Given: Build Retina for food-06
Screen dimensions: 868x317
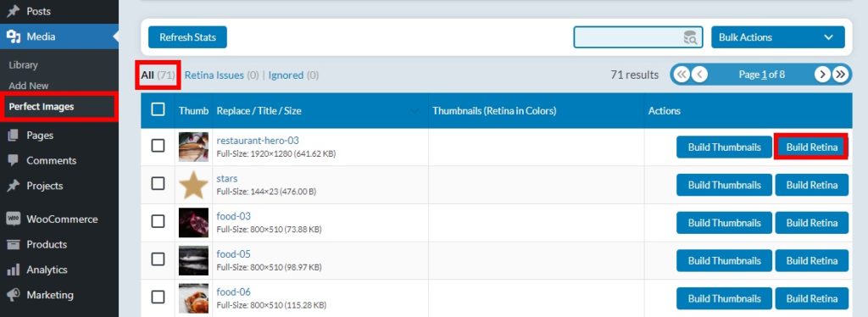Looking at the screenshot, I should (x=811, y=298).
